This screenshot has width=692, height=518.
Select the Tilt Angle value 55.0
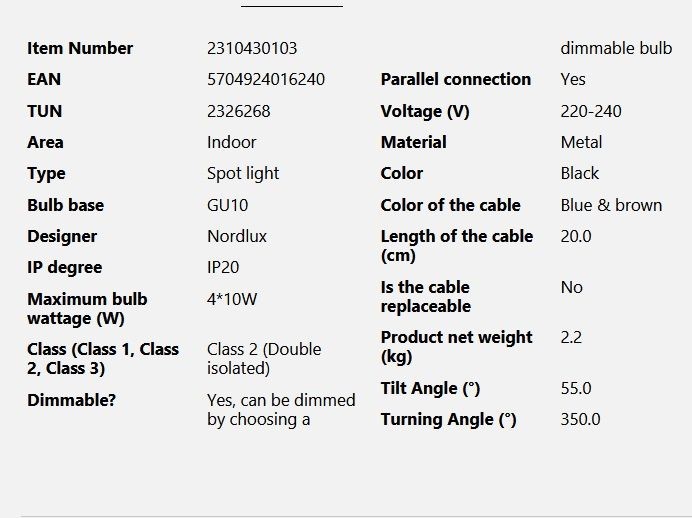575,388
